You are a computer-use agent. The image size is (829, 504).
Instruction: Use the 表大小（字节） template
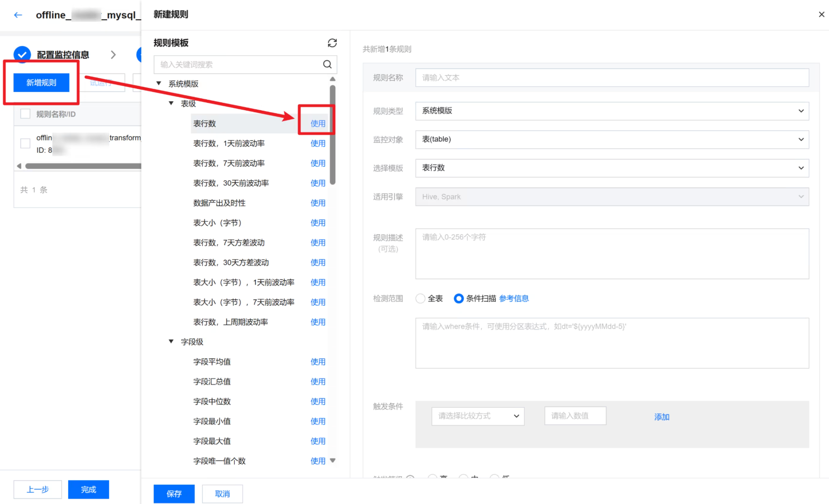tap(318, 223)
